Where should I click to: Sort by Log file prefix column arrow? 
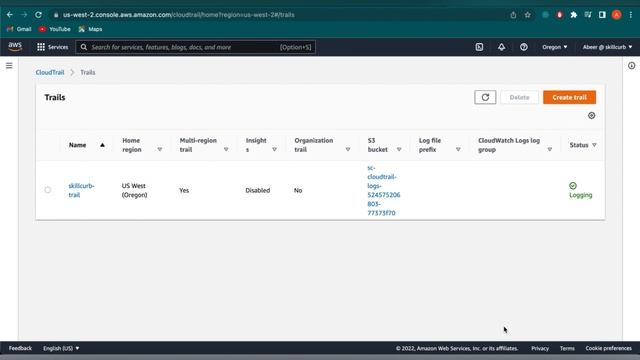(458, 149)
